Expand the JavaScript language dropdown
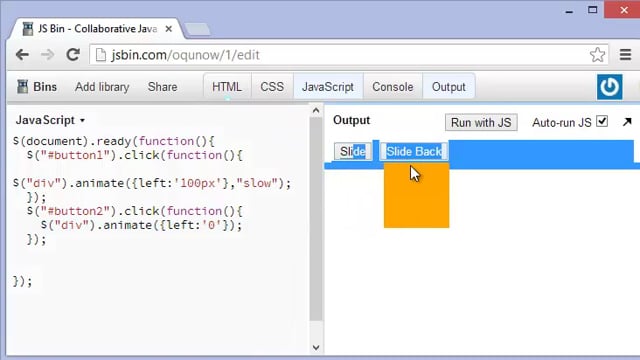Image resolution: width=640 pixels, height=360 pixels. tap(50, 120)
